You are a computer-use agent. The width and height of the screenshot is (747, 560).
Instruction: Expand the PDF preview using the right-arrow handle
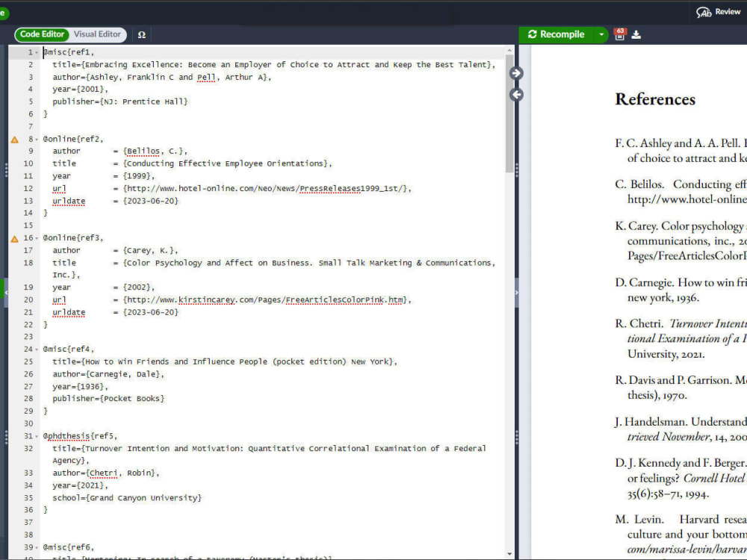pos(515,72)
